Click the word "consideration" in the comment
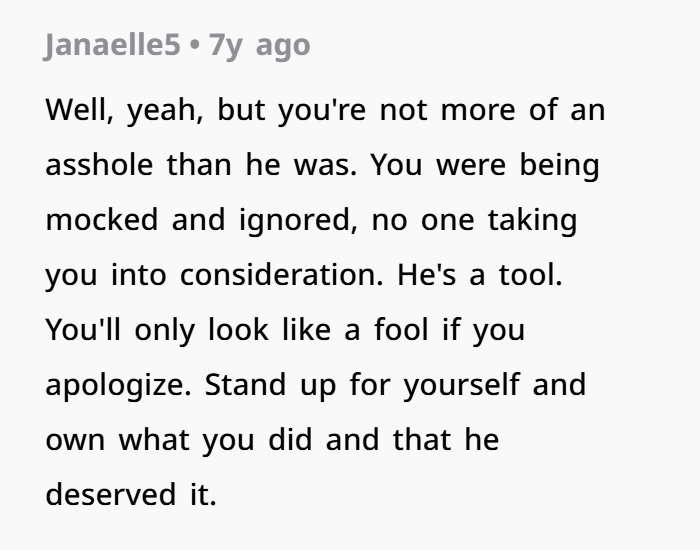 click(x=274, y=275)
